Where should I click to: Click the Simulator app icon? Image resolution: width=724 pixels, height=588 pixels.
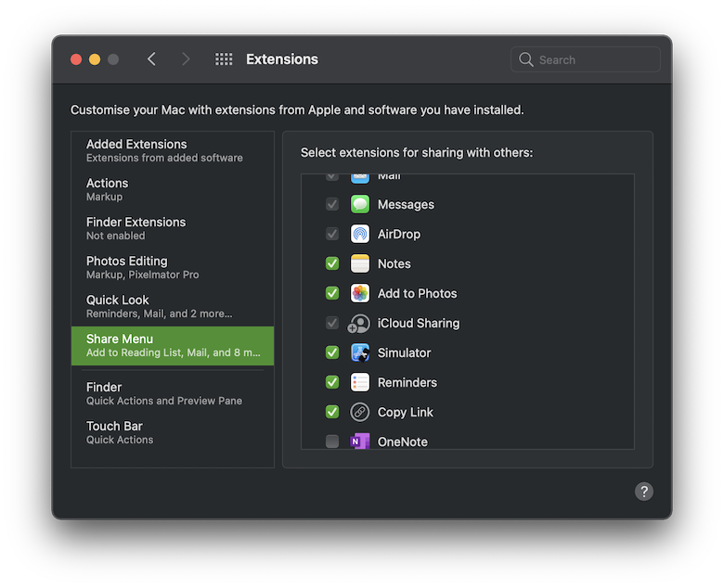click(360, 352)
